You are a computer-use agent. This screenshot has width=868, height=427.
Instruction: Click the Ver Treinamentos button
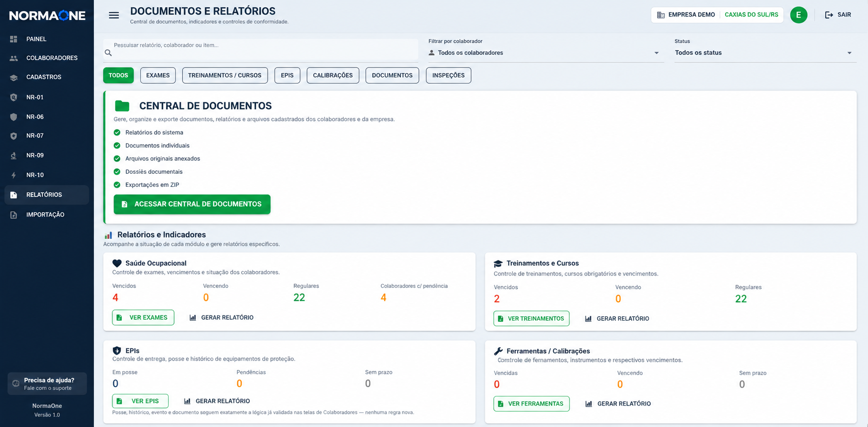531,318
